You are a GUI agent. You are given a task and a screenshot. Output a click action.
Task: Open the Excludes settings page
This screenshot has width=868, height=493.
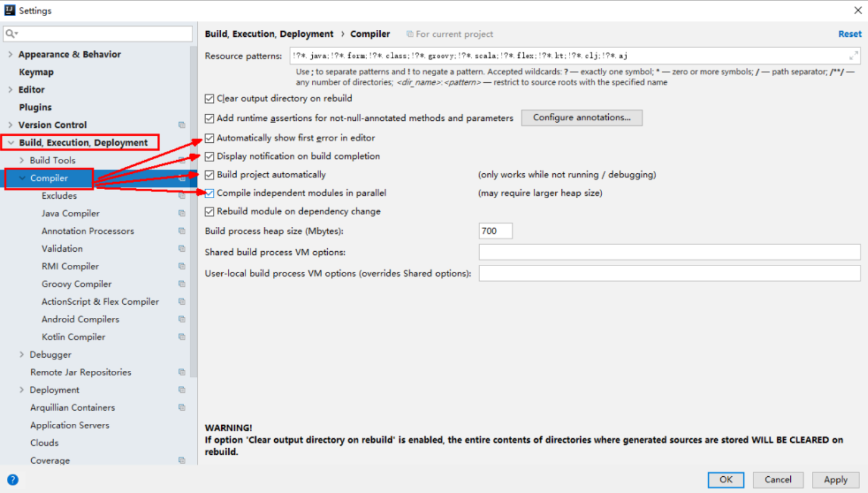click(x=59, y=196)
